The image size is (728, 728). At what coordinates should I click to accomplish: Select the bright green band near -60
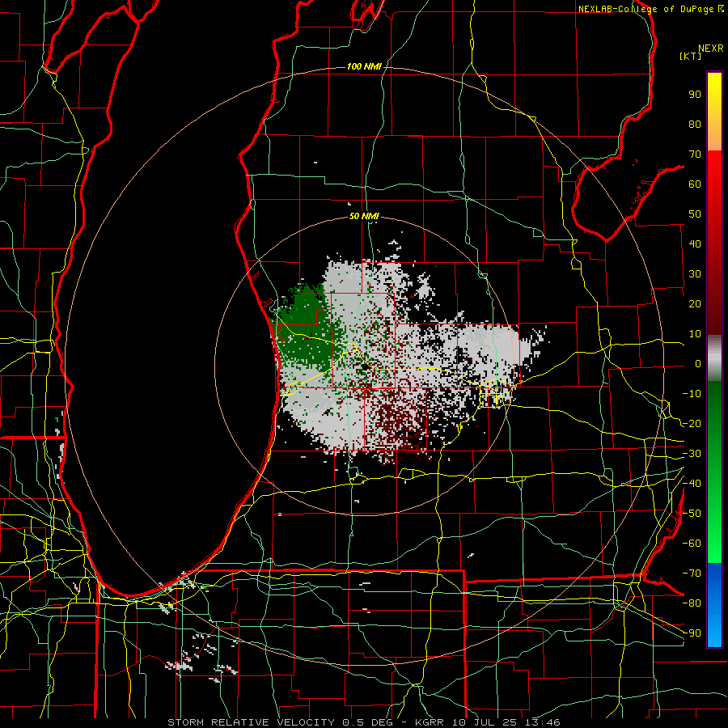pyautogui.click(x=714, y=548)
